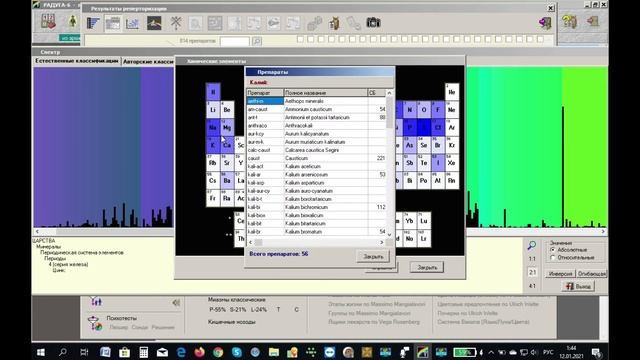
Task: Select the Mg element cell
Action: pyautogui.click(x=227, y=127)
